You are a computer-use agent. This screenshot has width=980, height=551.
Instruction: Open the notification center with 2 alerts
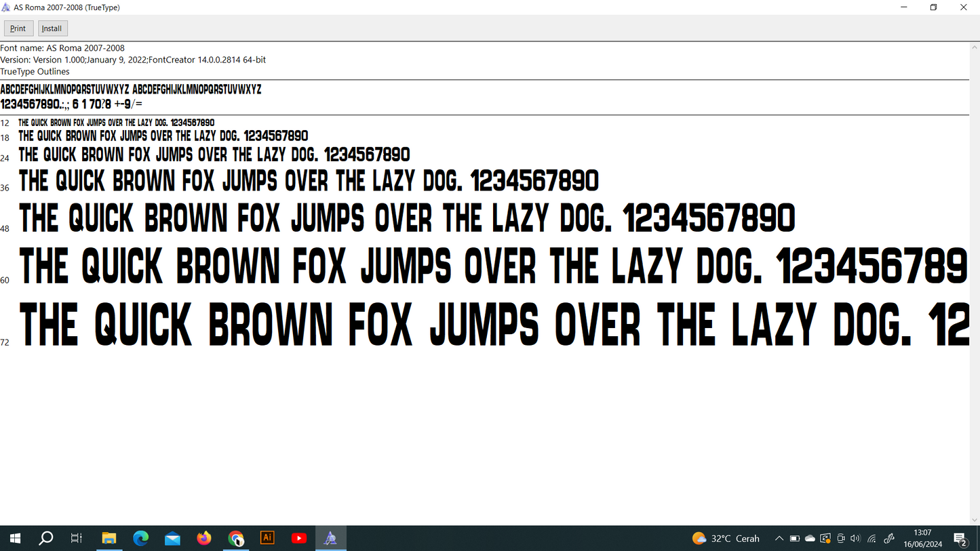point(960,539)
